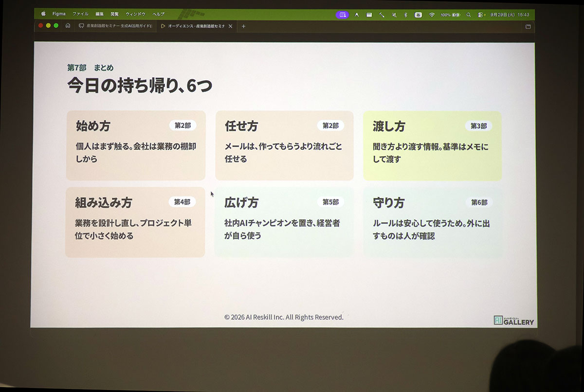Open a new tab with plus
This screenshot has width=584, height=392.
point(243,26)
